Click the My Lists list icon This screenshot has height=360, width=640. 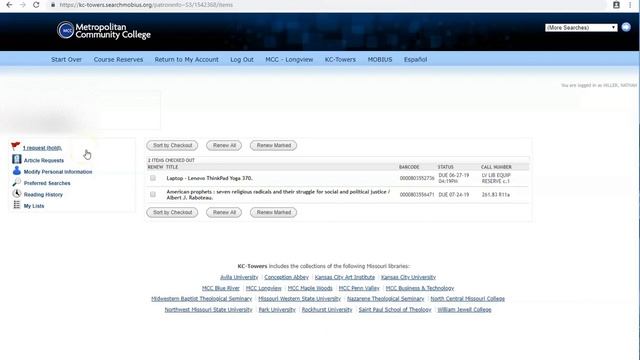click(x=17, y=205)
